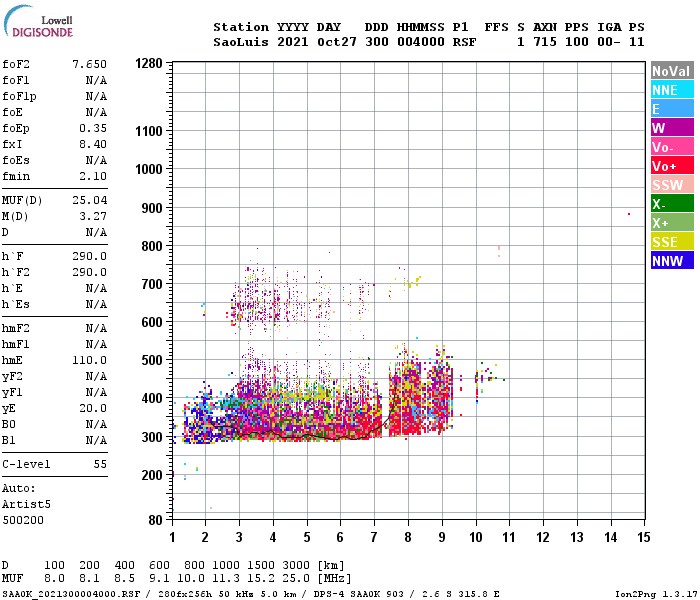Select the SSW salmon legend swatch
The width and height of the screenshot is (700, 600).
click(x=672, y=184)
